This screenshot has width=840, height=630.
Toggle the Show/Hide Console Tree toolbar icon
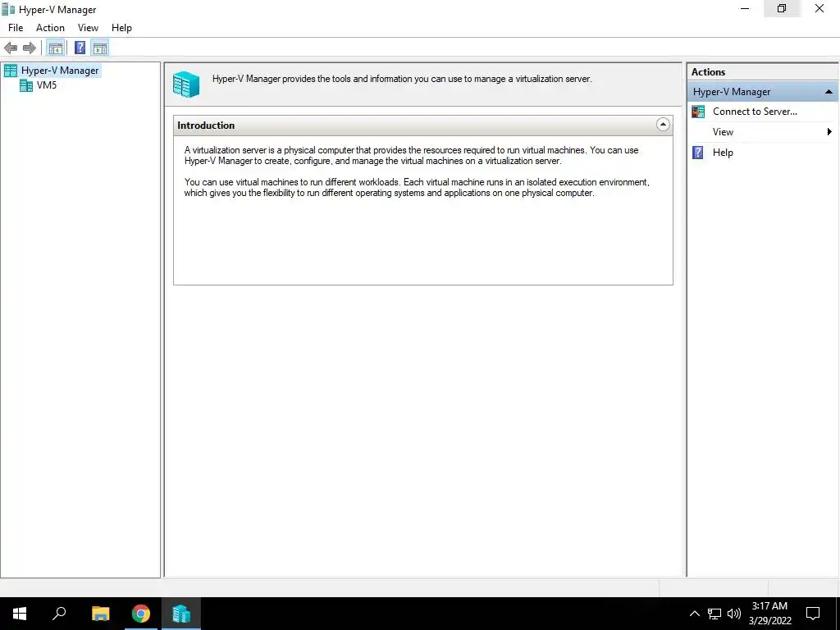(x=56, y=48)
